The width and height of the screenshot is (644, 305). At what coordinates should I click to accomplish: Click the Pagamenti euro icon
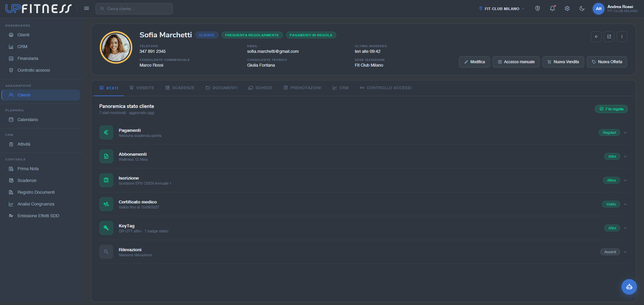coord(106,132)
